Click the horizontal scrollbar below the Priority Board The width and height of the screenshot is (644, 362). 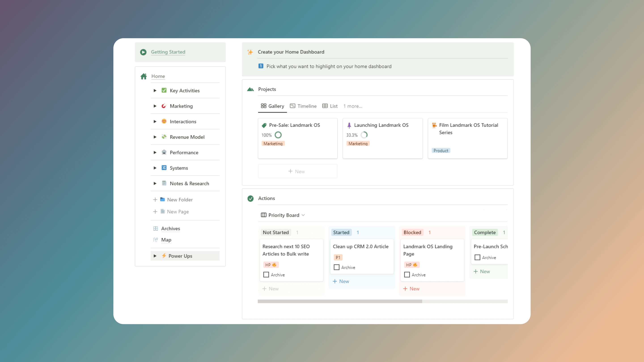click(x=339, y=301)
